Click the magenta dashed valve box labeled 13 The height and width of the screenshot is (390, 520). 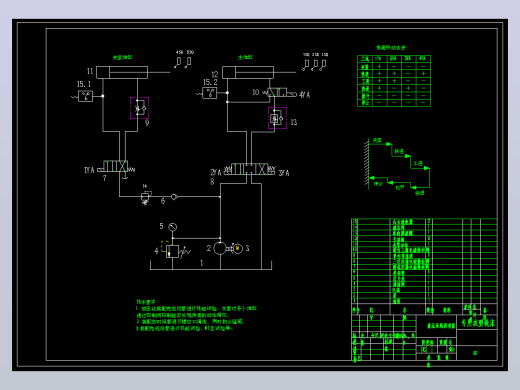click(277, 118)
